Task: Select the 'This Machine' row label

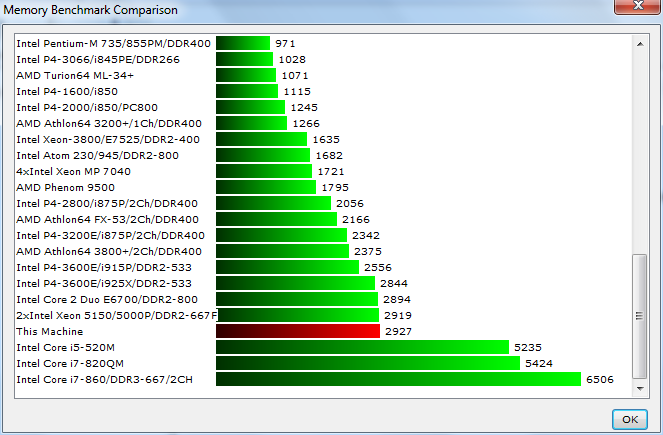Action: coord(49,331)
